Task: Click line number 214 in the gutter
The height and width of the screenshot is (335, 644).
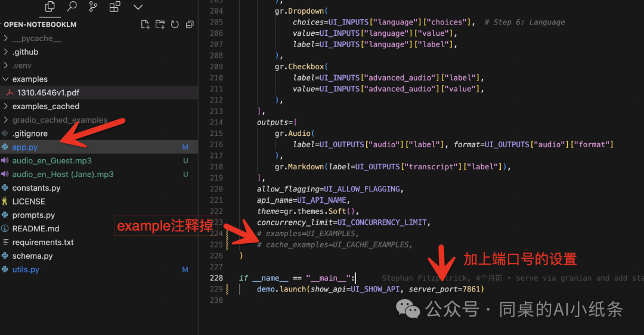Action: coord(216,122)
